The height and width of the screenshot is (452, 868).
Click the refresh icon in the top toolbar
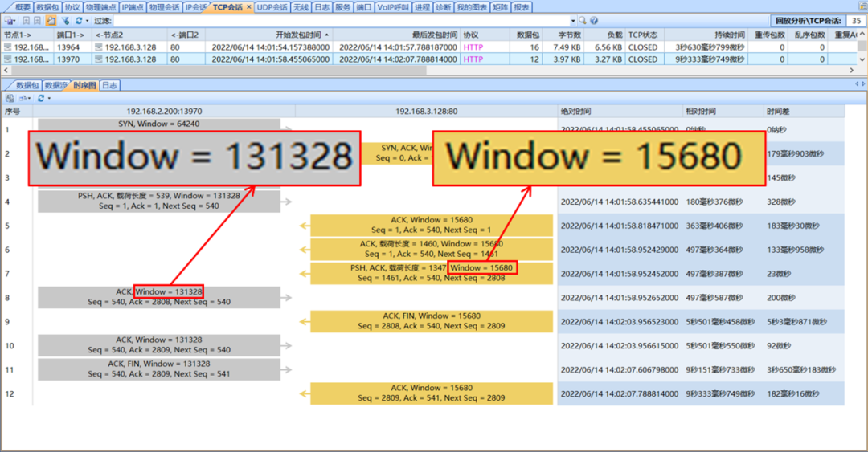point(79,20)
